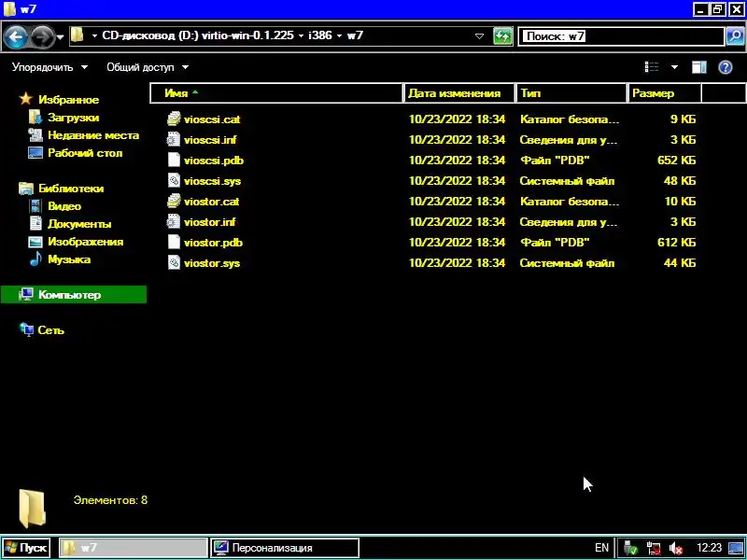Viewport: 747px width, 560px height.
Task: Click the large folder icon in details pane
Action: pyautogui.click(x=32, y=509)
